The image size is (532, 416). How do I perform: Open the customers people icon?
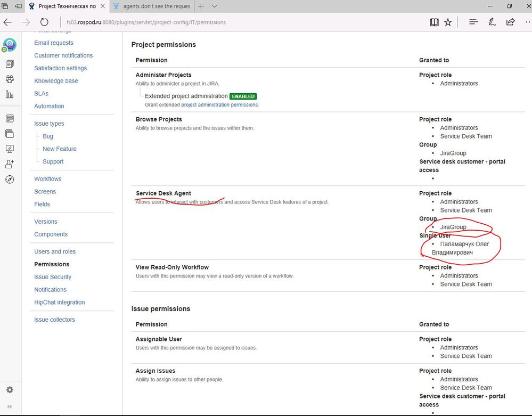coord(10,79)
